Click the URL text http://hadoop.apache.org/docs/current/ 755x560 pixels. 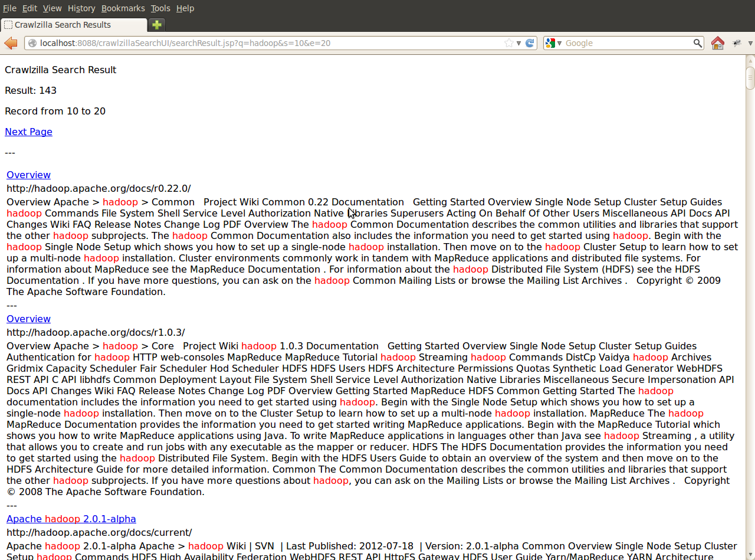(x=99, y=532)
